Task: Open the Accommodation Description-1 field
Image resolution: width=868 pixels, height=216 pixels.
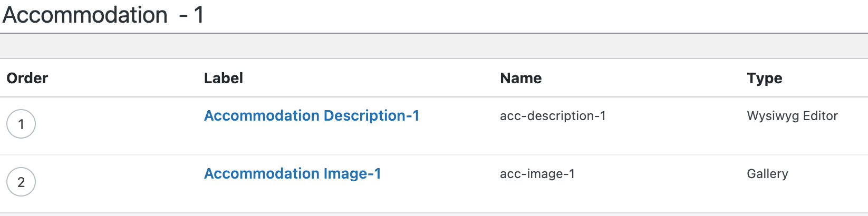Action: 312,115
